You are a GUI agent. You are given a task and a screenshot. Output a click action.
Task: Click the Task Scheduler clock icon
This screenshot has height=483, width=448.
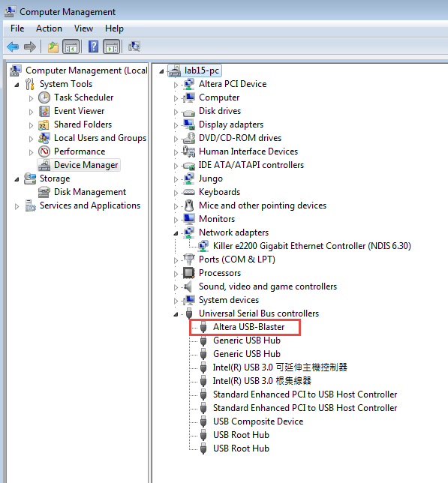(44, 97)
